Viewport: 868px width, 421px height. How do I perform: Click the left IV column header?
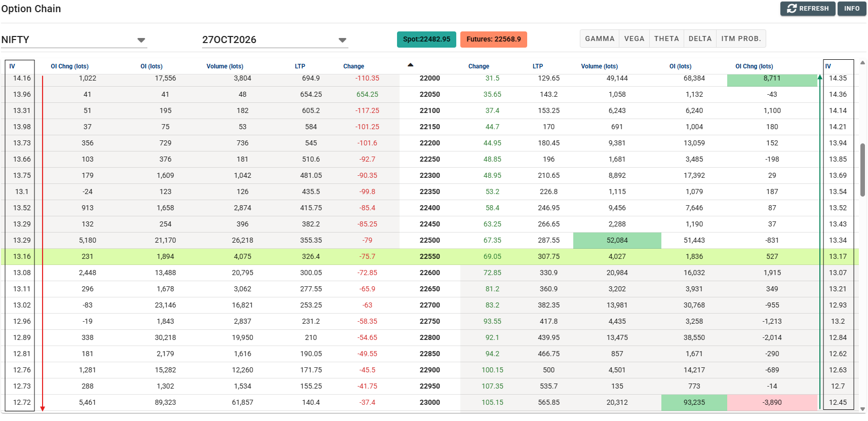coord(12,66)
